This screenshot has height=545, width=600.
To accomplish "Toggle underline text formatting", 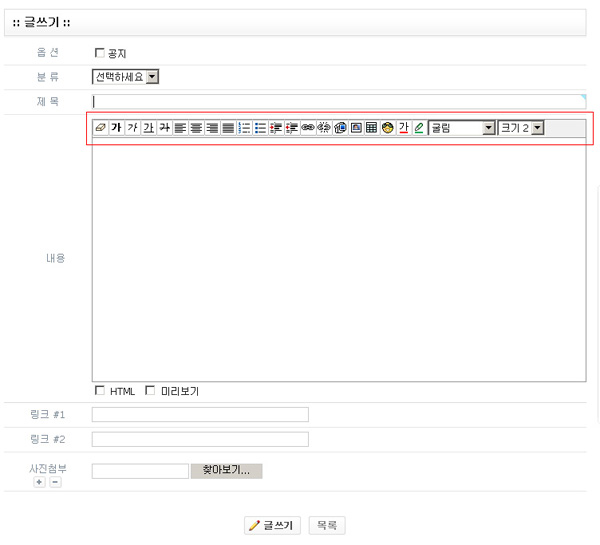I will [148, 127].
